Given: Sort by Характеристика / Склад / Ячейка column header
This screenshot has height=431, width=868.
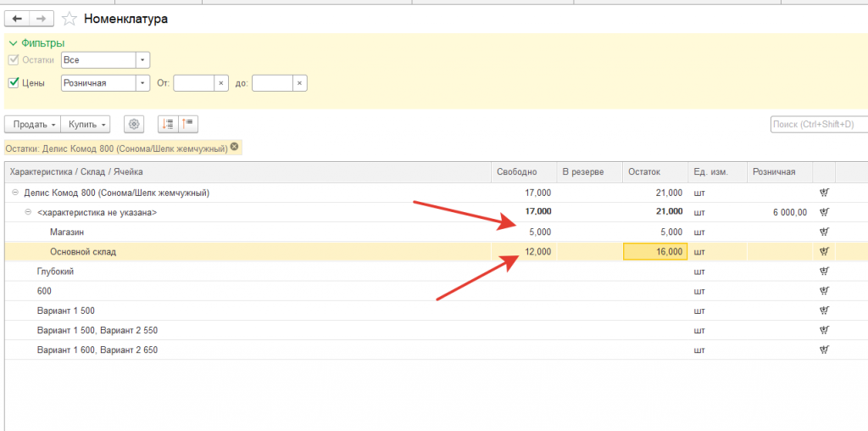Looking at the screenshot, I should click(x=248, y=172).
